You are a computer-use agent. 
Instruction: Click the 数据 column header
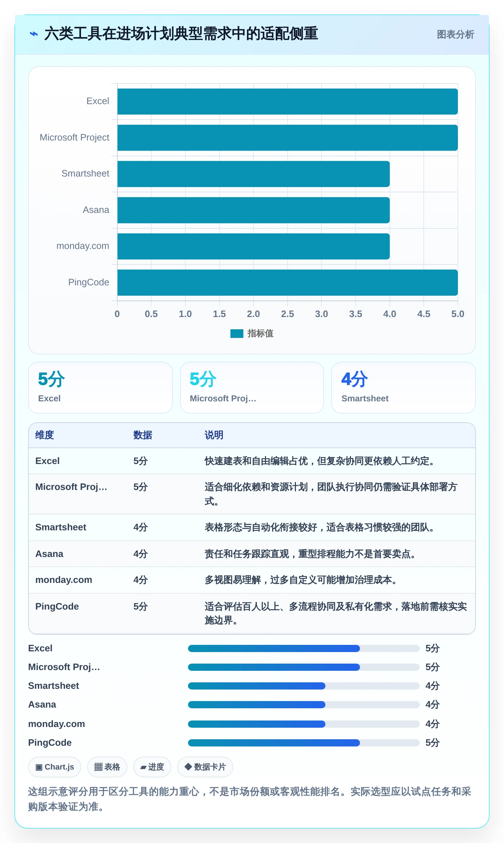143,435
